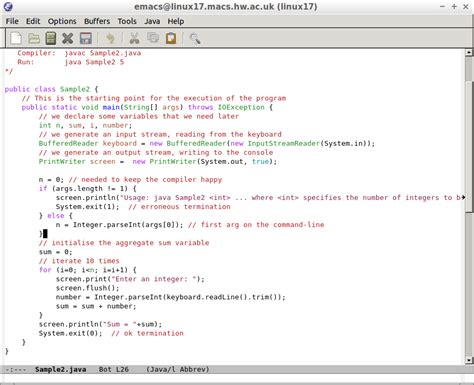474x385 pixels.
Task: Click Sample2.java buffer name in mode line
Action: [61, 369]
